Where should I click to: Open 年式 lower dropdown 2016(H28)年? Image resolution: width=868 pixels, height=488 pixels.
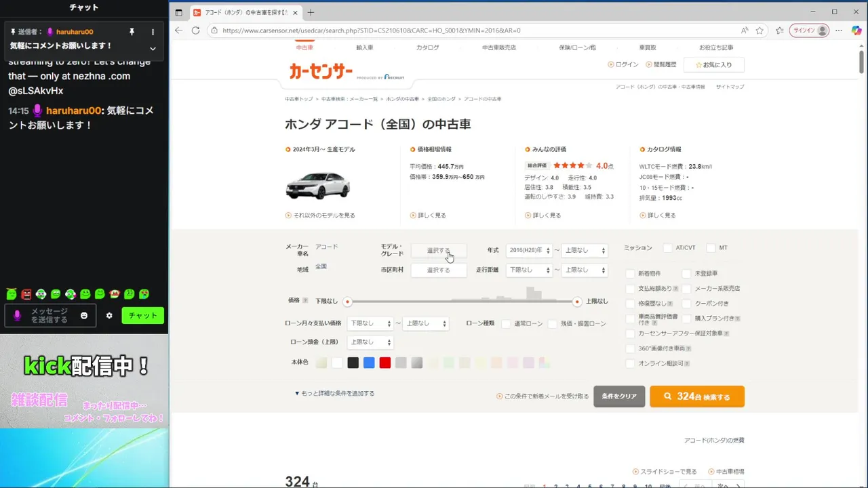coord(529,250)
